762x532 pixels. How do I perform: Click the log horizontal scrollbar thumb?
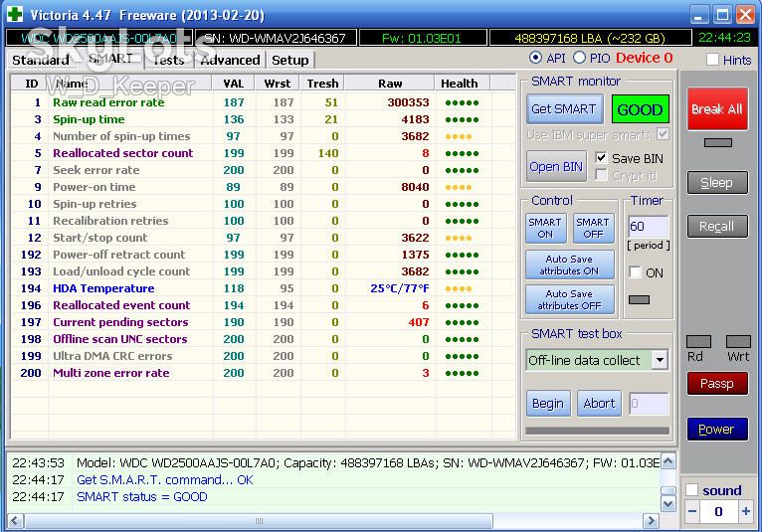pyautogui.click(x=259, y=521)
